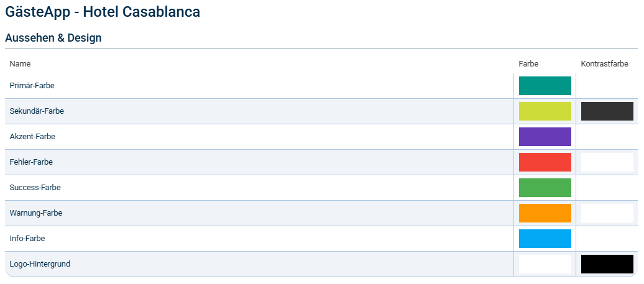
Task: Click the purple Akzent-Farbe color swatch
Action: point(545,137)
